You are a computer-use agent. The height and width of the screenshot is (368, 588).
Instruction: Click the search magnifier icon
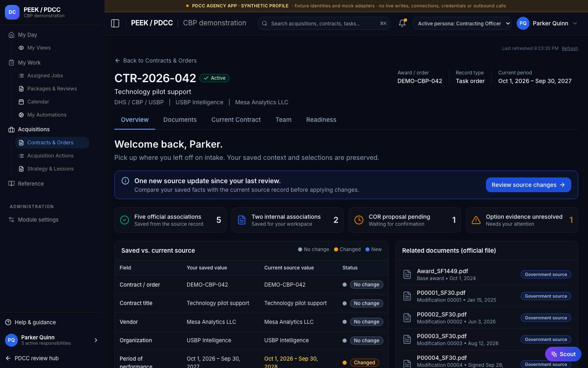(x=265, y=23)
